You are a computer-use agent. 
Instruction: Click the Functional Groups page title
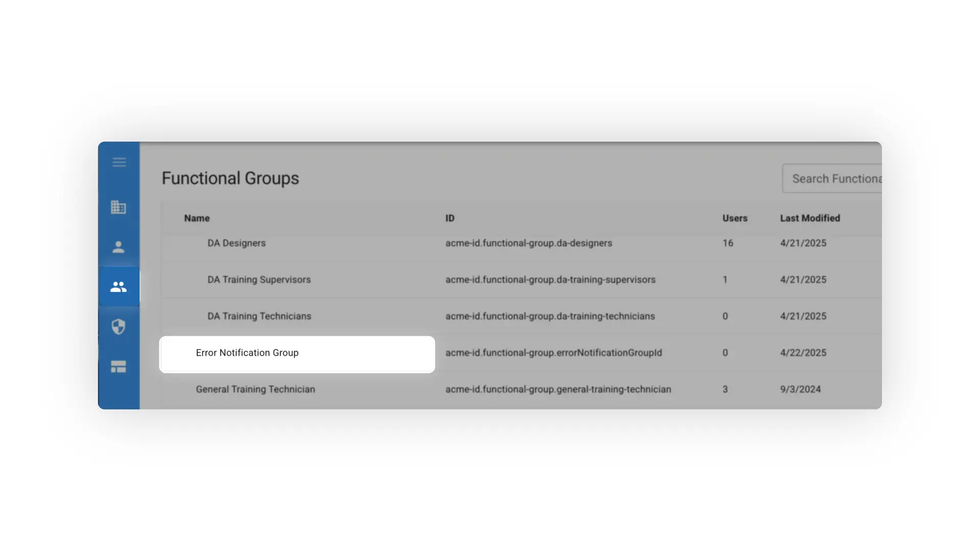(230, 178)
